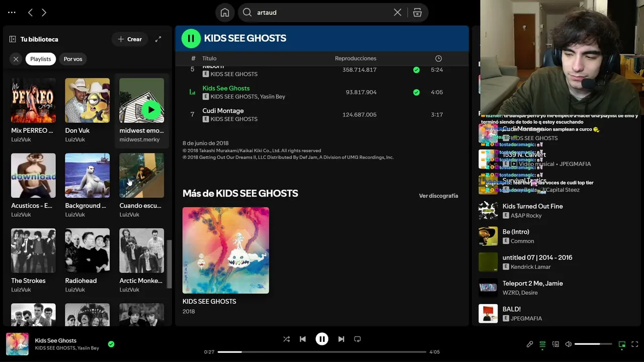The image size is (644, 362).
Task: Open the Mix PERREO playlist
Action: pyautogui.click(x=33, y=111)
